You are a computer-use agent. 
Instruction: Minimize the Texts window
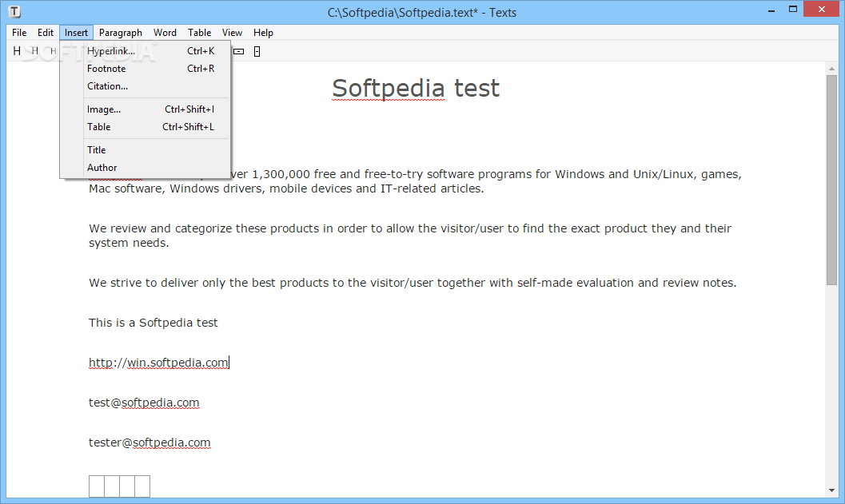tap(771, 10)
